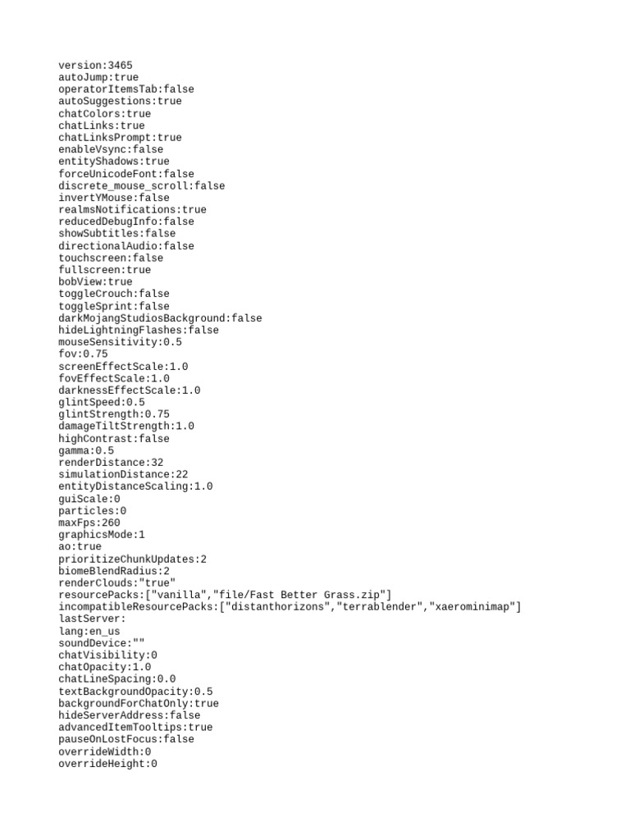Click the incompatibleResourcePacks line

[x=290, y=607]
